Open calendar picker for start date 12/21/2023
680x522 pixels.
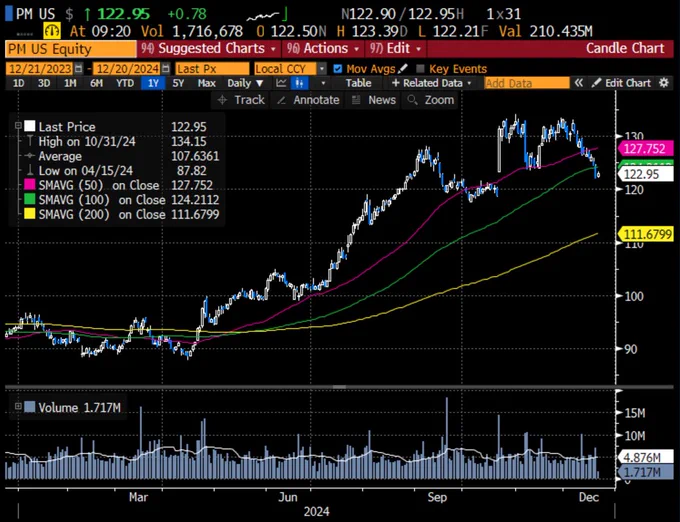coord(78,69)
